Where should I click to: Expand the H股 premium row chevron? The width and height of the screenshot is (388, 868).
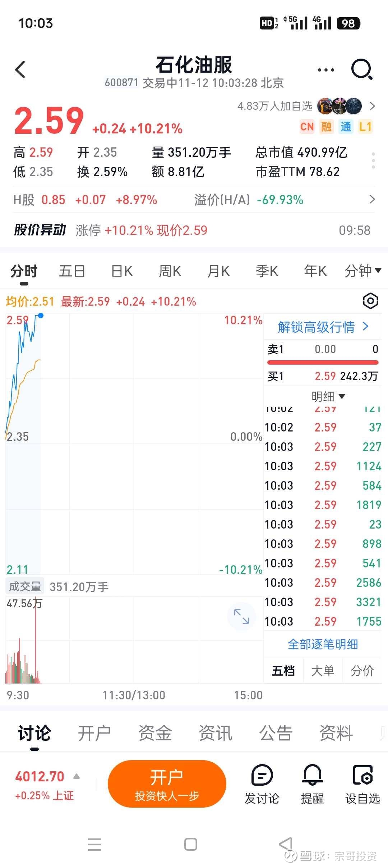[372, 200]
